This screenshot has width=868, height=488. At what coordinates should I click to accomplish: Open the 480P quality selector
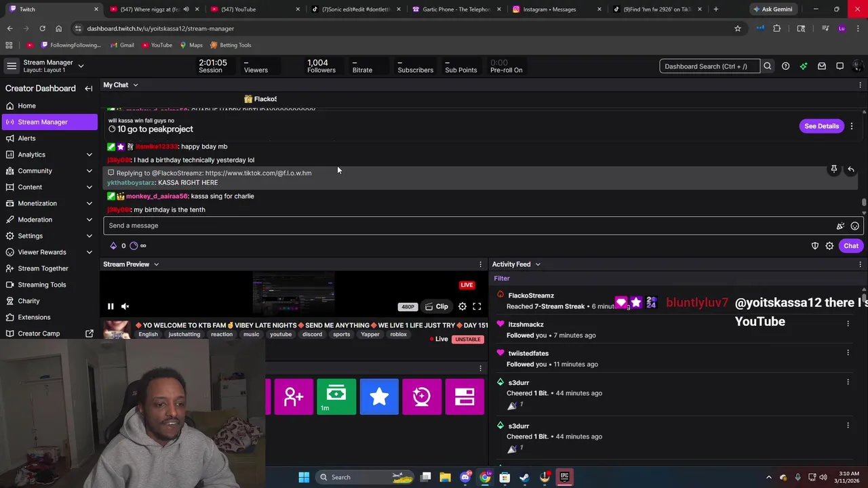pos(408,306)
